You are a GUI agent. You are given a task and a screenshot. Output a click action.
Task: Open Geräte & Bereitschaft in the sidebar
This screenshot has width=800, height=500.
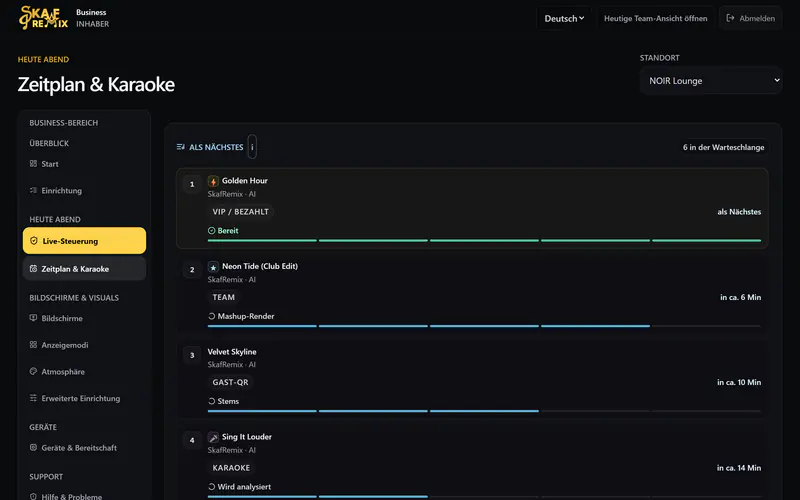[x=84, y=447]
